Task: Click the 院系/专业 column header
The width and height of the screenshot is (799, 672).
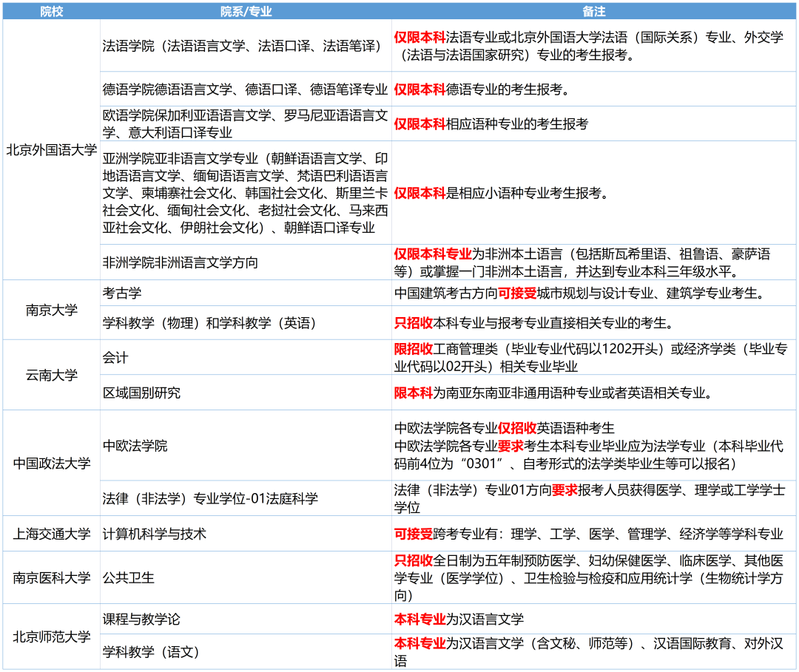Action: click(246, 12)
